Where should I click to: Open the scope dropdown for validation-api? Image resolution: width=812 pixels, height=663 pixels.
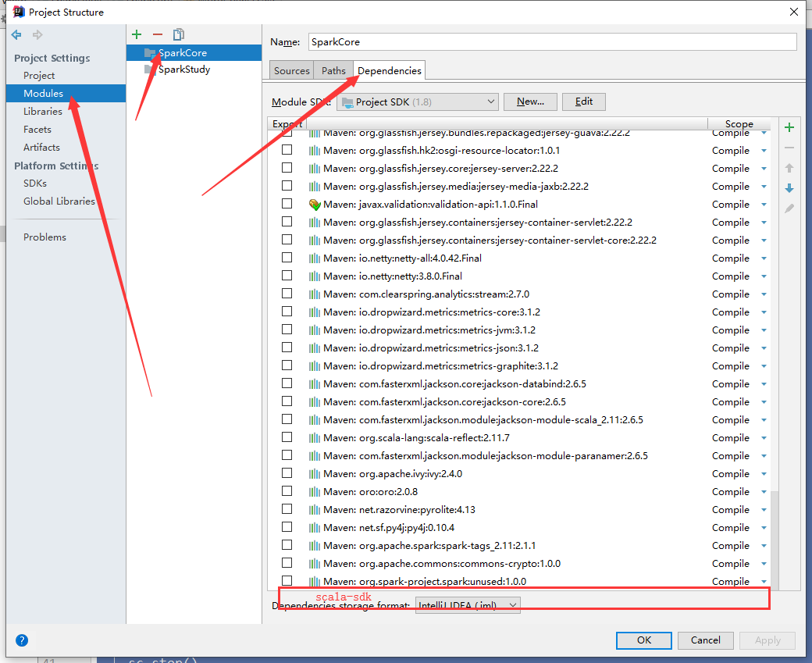764,205
